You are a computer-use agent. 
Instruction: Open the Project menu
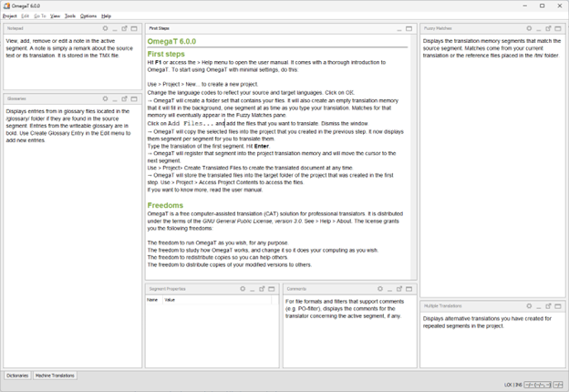coord(10,16)
